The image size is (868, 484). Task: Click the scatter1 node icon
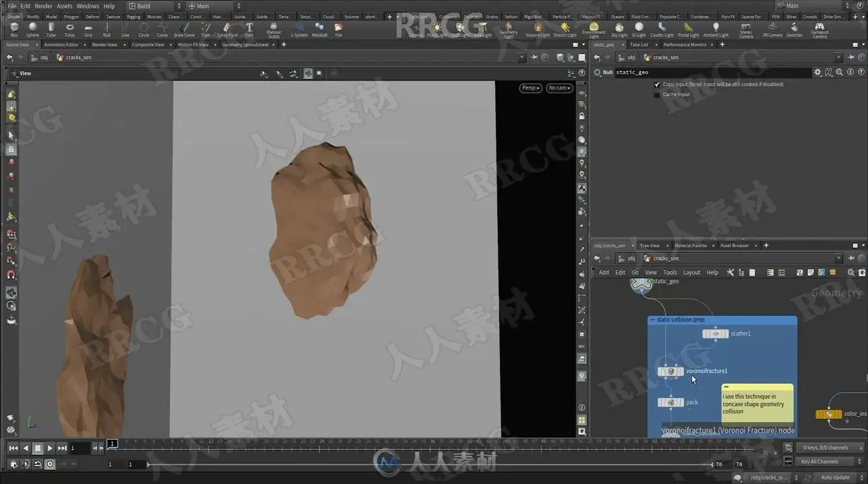coord(715,333)
